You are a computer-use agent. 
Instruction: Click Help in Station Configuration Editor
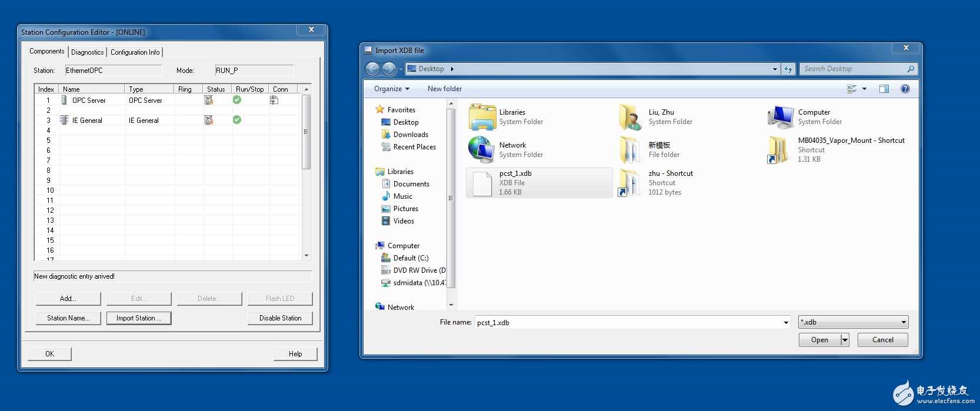tap(295, 354)
